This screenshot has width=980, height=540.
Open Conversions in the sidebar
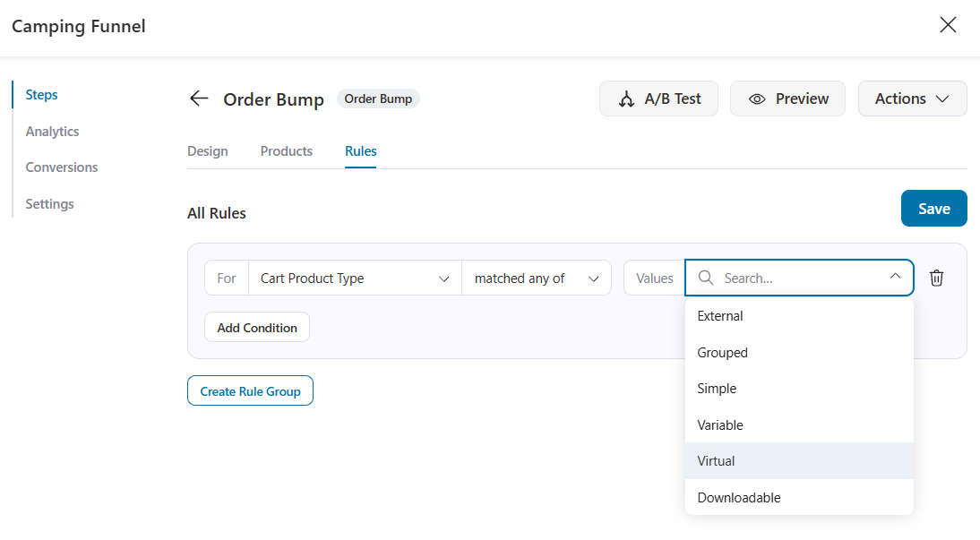point(62,167)
